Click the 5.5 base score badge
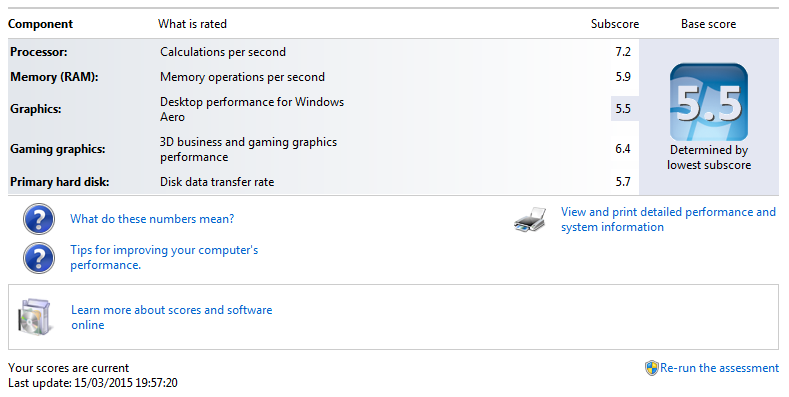789x397 pixels. click(708, 102)
